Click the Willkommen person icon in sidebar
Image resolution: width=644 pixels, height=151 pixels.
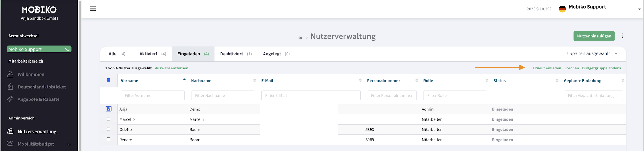click(10, 74)
